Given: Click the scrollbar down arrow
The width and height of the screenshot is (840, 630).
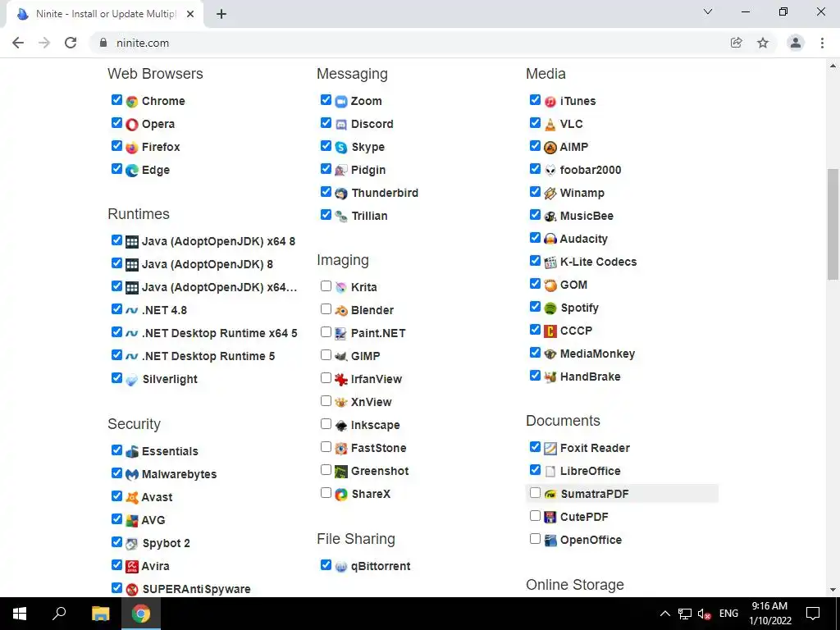Looking at the screenshot, I should click(x=833, y=591).
